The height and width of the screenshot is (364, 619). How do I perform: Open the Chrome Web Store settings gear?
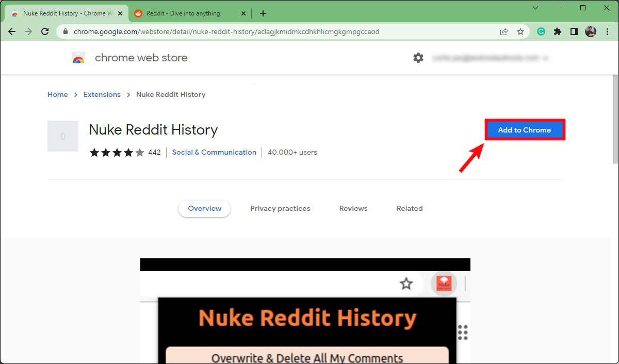pos(418,58)
